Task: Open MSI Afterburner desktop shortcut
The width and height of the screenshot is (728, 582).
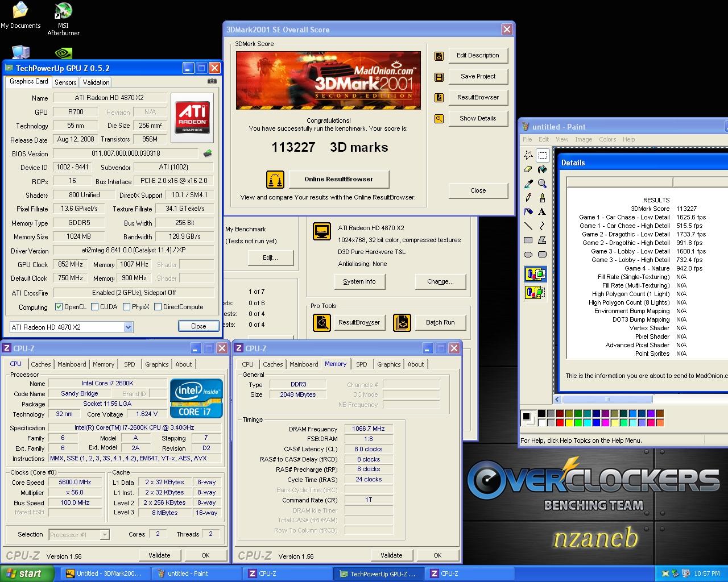Action: [63, 19]
